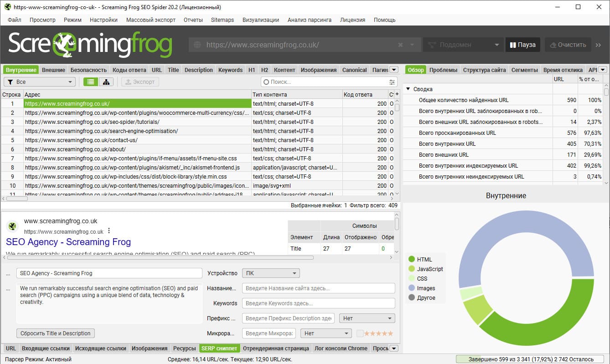This screenshot has width=610, height=364.
Task: Collapse the Сводка section
Action: click(x=408, y=89)
